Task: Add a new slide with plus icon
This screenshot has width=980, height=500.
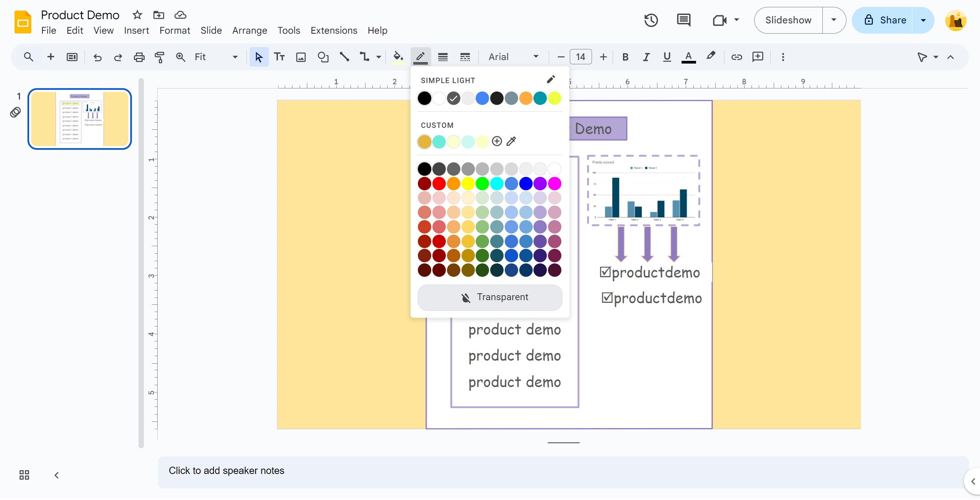Action: point(51,57)
